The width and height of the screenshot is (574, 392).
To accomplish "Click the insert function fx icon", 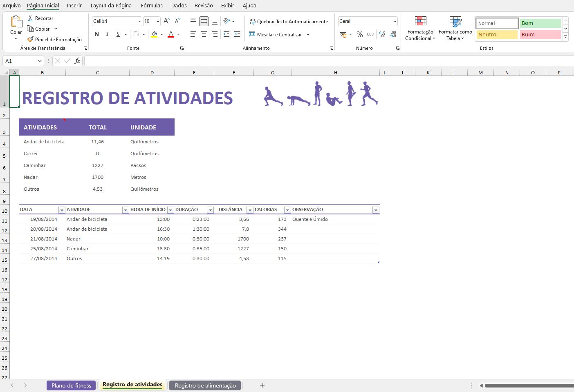I will (77, 61).
